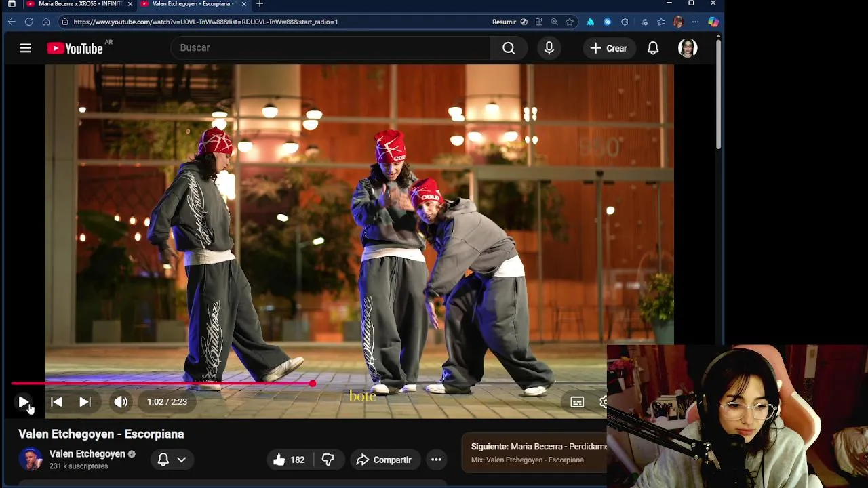Click Mix: Valen Etchegoyen - Escorpiana label

528,460
